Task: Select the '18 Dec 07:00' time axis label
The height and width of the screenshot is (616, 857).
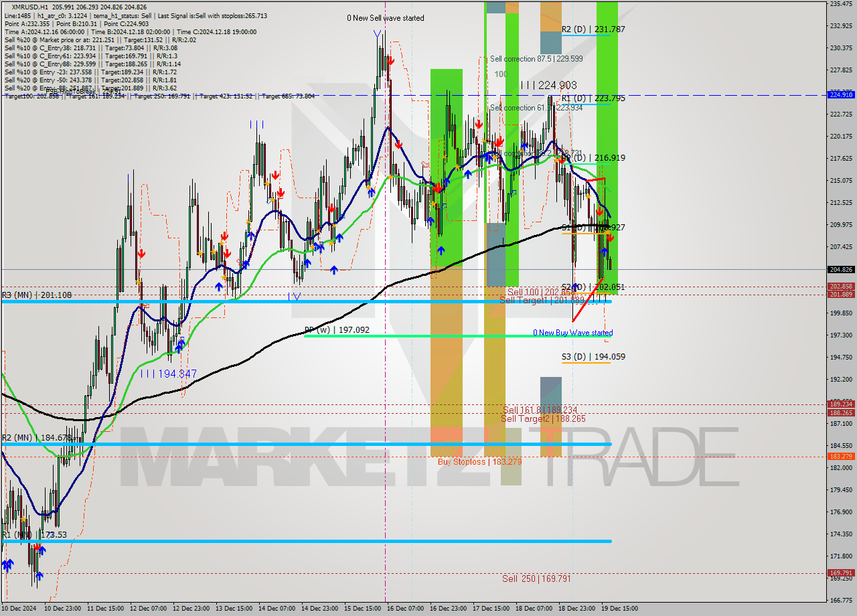Action: click(x=534, y=609)
